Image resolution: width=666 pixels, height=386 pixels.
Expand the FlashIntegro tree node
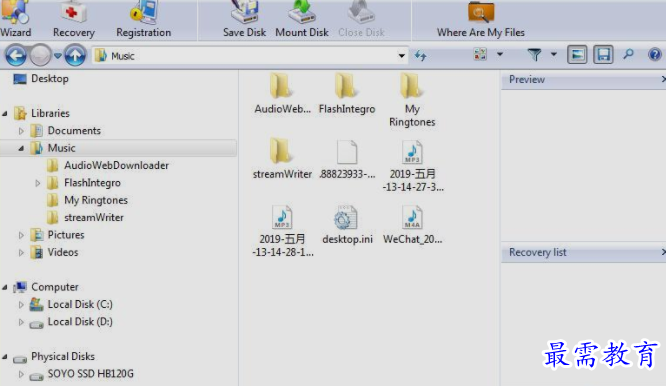(x=38, y=183)
